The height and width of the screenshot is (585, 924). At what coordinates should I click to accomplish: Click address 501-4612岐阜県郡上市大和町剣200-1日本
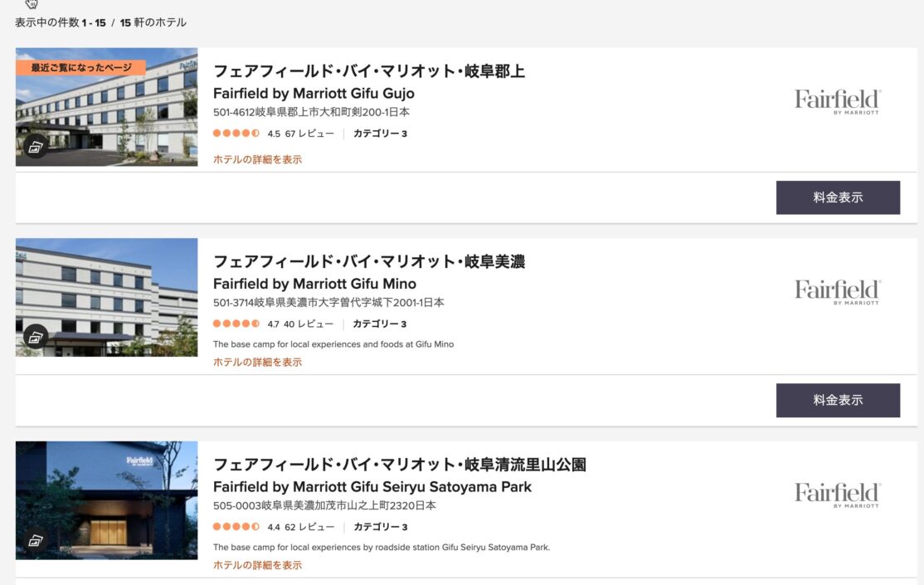click(311, 112)
